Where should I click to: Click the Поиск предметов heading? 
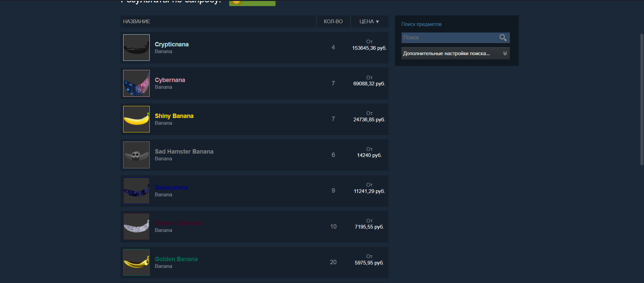(x=421, y=24)
